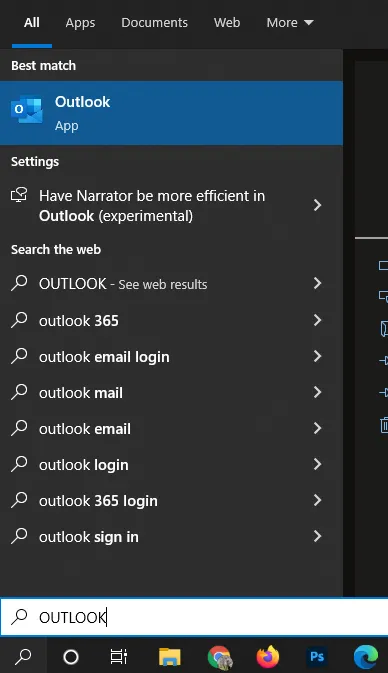Open Task View on the taskbar
This screenshot has height=673, width=388.
[x=118, y=657]
